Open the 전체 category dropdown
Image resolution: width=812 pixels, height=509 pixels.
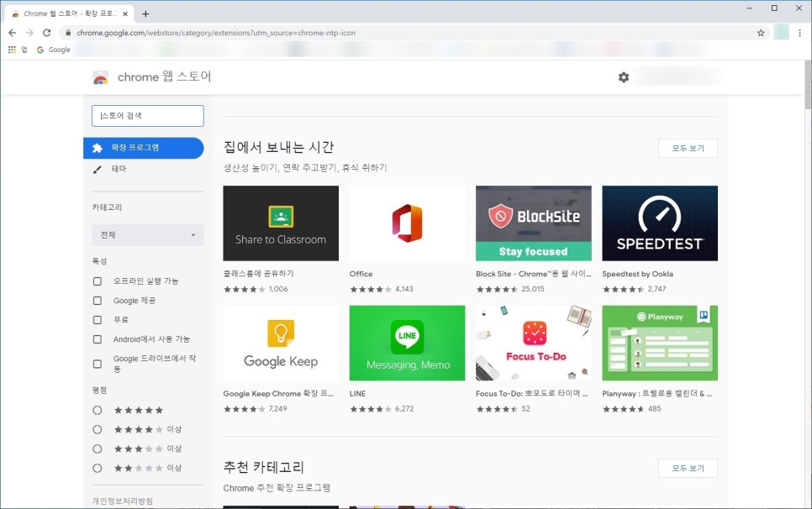tap(148, 235)
